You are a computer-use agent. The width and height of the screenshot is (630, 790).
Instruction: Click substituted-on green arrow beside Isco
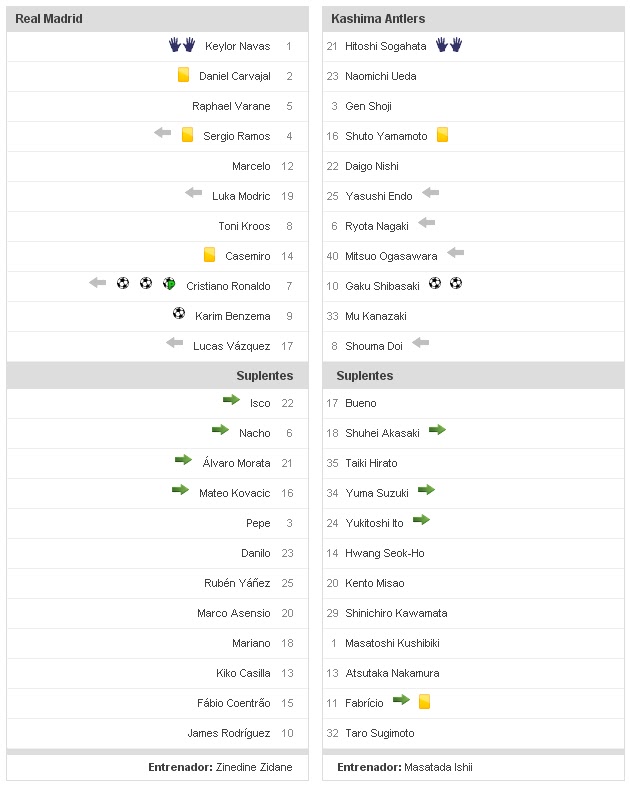[231, 400]
